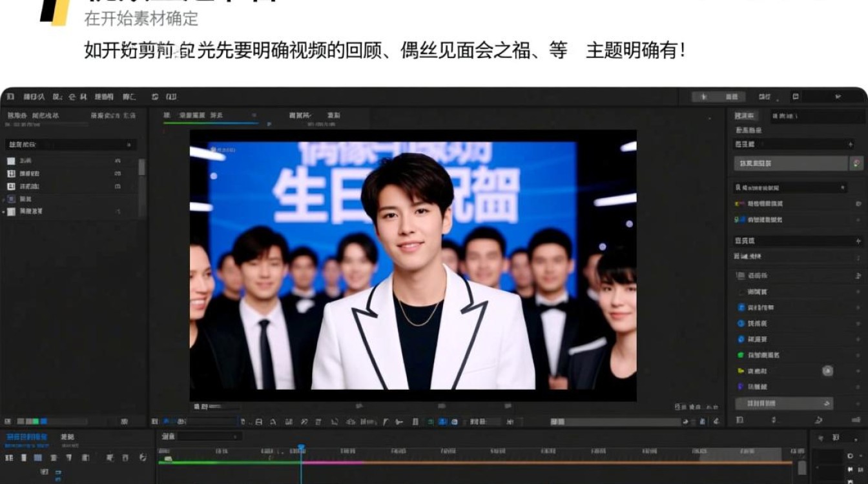Image resolution: width=868 pixels, height=484 pixels.
Task: Click the blue highlighted tab above the timeline tools
Action: [x=26, y=437]
